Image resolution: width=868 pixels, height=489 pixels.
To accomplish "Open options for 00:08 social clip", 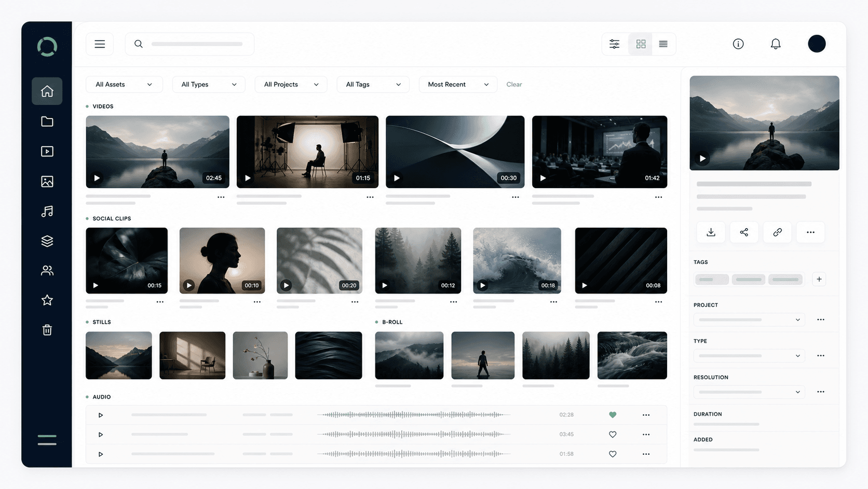I will 658,302.
